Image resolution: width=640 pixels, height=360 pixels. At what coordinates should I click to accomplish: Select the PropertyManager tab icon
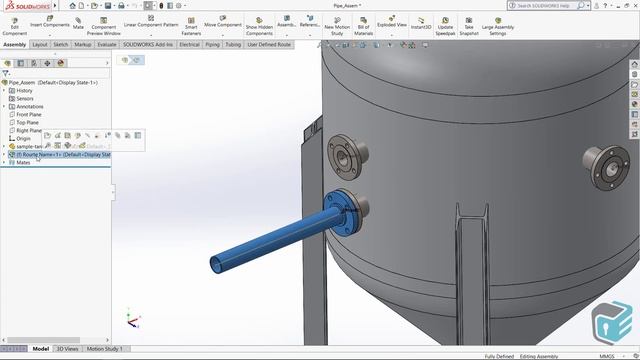tap(21, 63)
